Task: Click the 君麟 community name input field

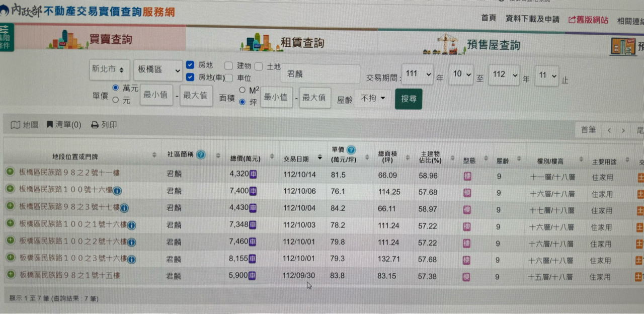Action: click(x=320, y=74)
